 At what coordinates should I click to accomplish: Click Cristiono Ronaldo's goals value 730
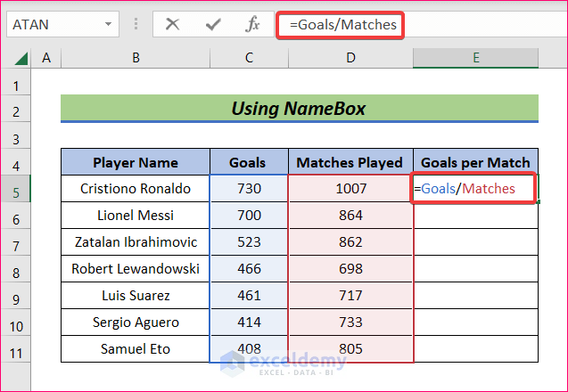pyautogui.click(x=248, y=189)
